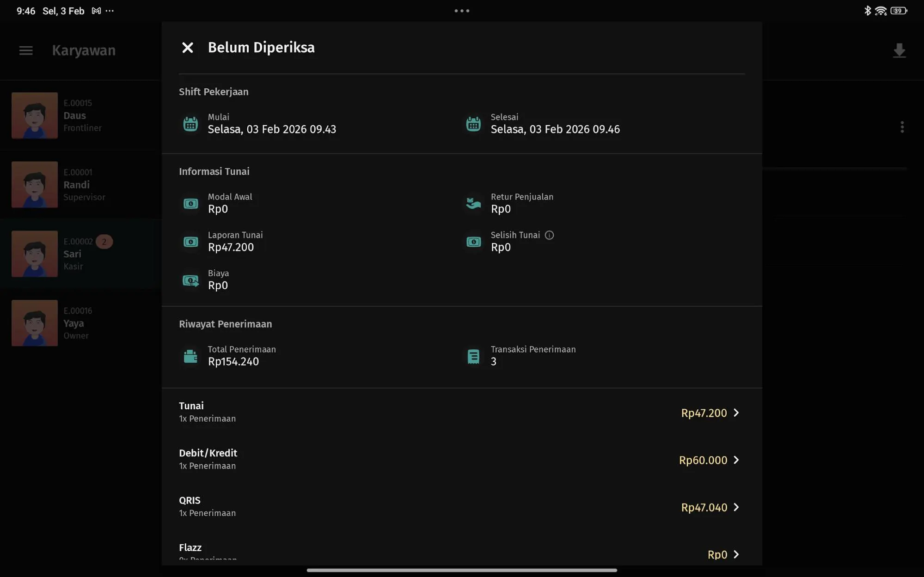924x577 pixels.
Task: Tap the badge number on Sari
Action: (104, 242)
